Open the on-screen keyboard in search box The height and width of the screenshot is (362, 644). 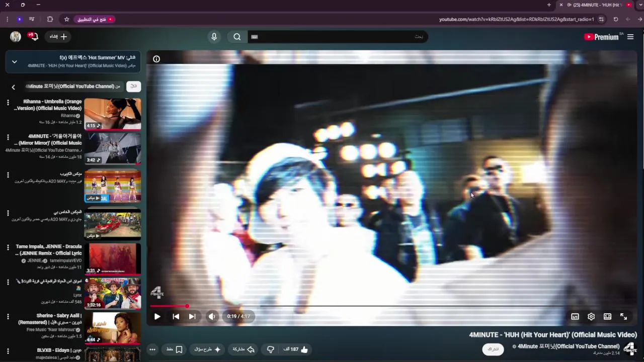pyautogui.click(x=255, y=37)
